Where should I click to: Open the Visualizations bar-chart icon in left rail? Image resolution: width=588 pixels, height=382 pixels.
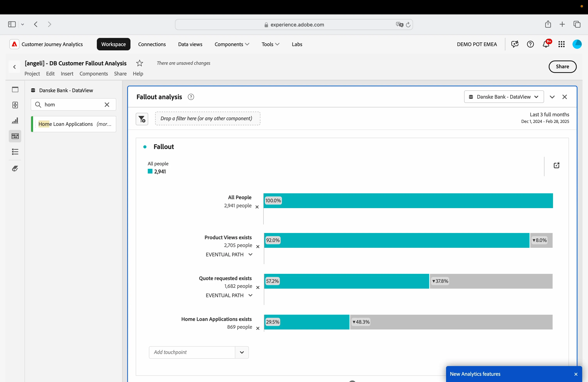(x=15, y=121)
